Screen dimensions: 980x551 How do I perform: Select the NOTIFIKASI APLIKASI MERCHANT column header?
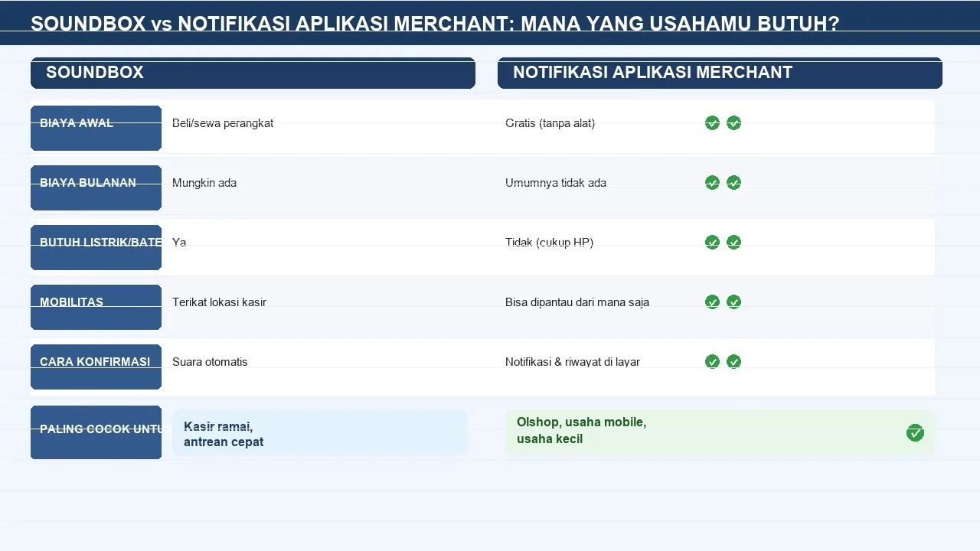click(x=720, y=73)
